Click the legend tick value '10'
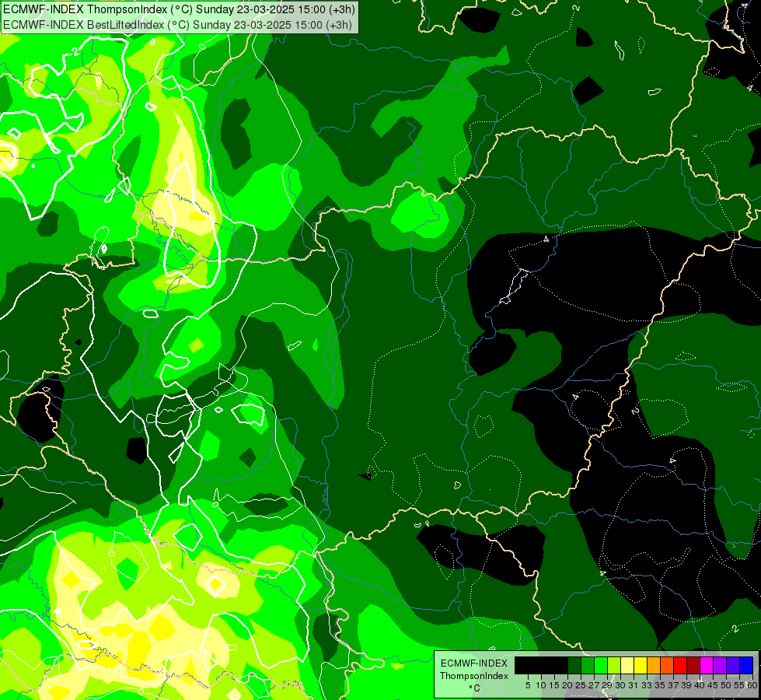Screen dimensions: 761x700 tap(541, 685)
